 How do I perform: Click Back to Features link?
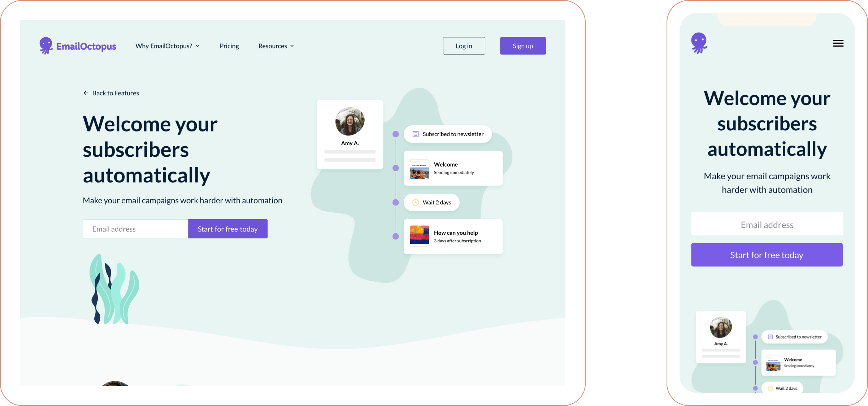(111, 92)
